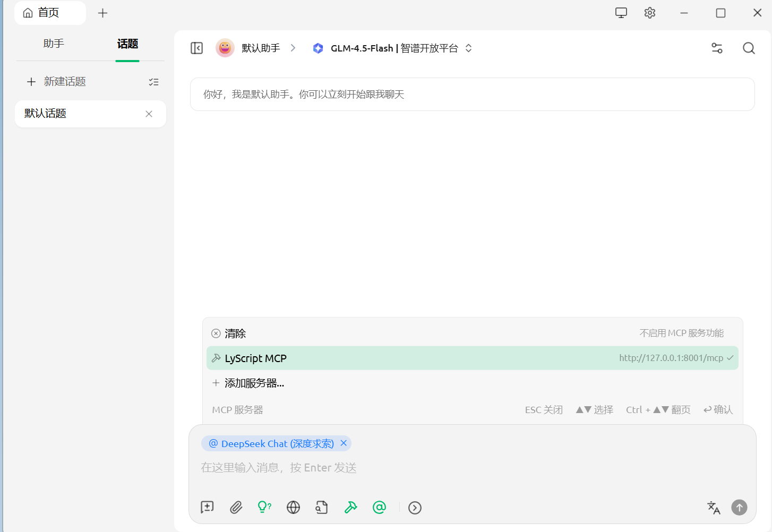772x532 pixels.
Task: Click the @ mention model icon
Action: click(379, 508)
